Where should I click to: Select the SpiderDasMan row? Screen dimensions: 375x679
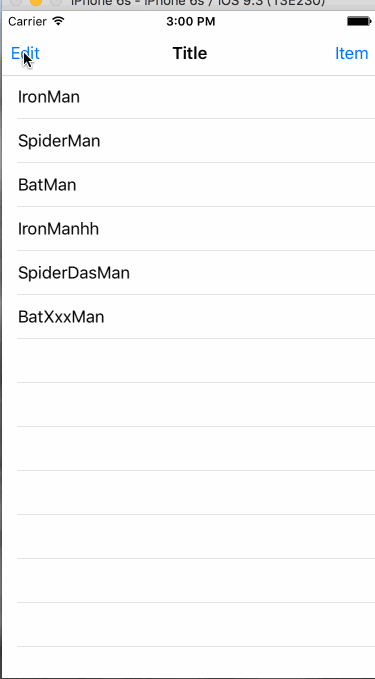(188, 273)
